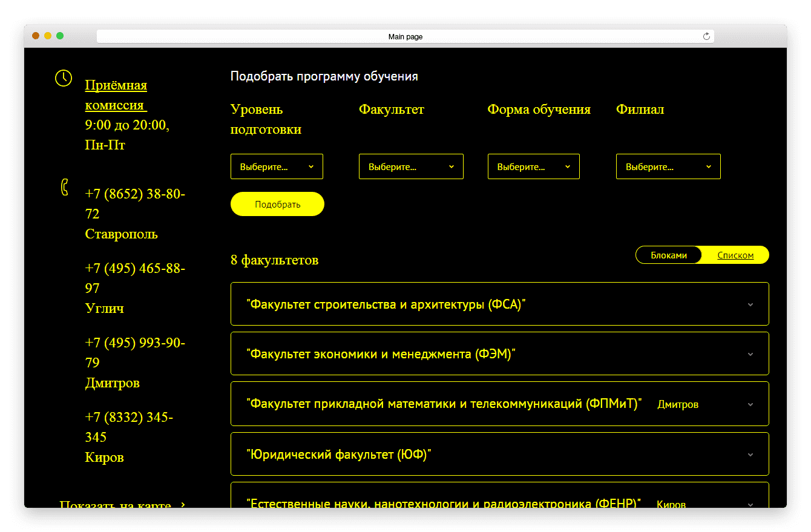The height and width of the screenshot is (532, 811).
Task: Expand ФСА faculty row chevron
Action: [x=750, y=304]
